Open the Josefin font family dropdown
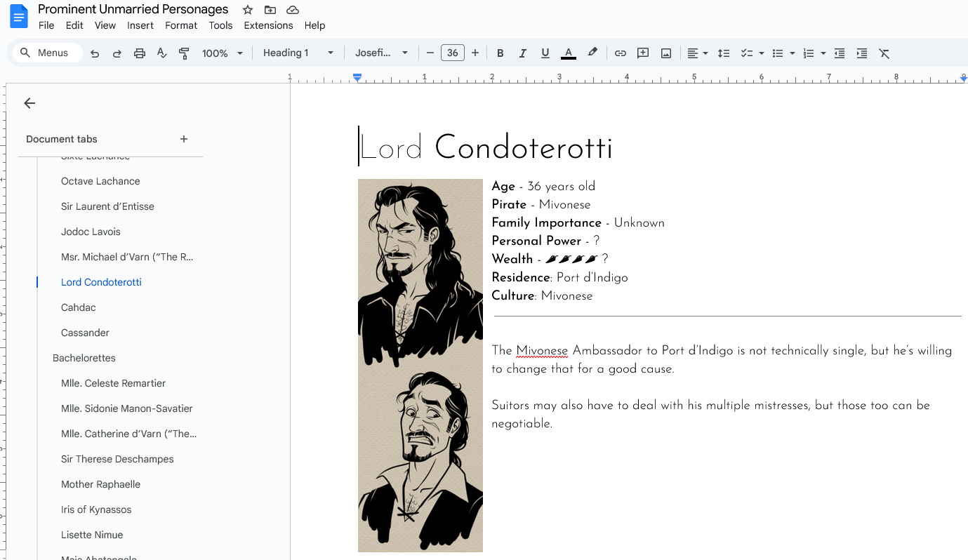 point(381,53)
